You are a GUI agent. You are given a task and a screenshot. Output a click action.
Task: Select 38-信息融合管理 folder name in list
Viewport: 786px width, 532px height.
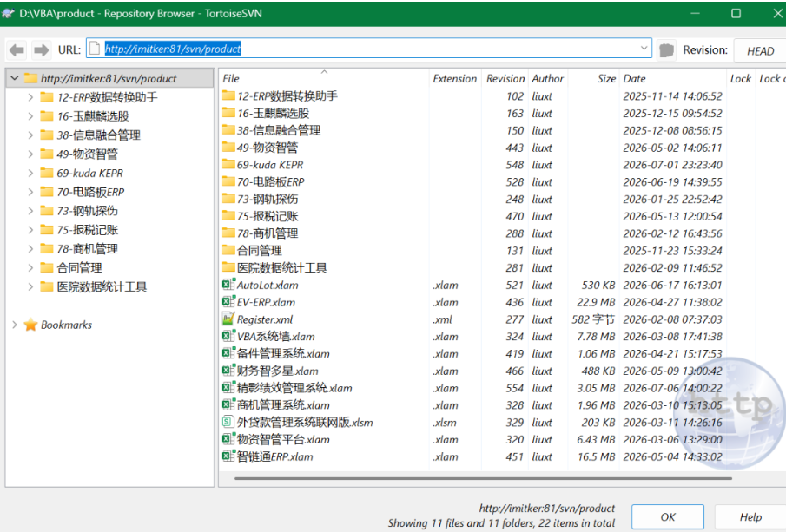279,130
